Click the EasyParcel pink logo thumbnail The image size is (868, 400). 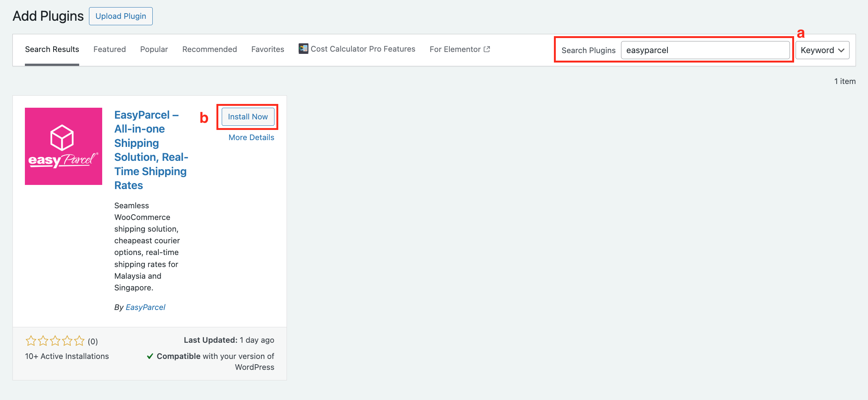tap(63, 146)
